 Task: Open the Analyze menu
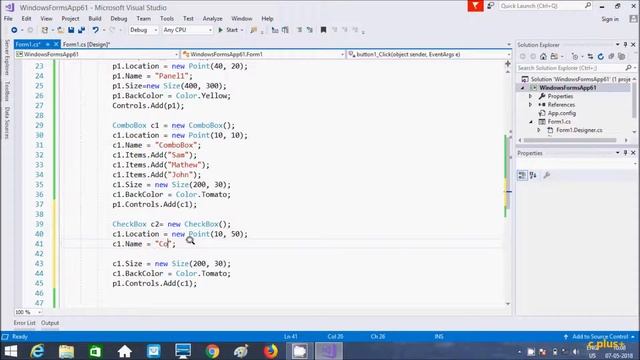pyautogui.click(x=213, y=19)
